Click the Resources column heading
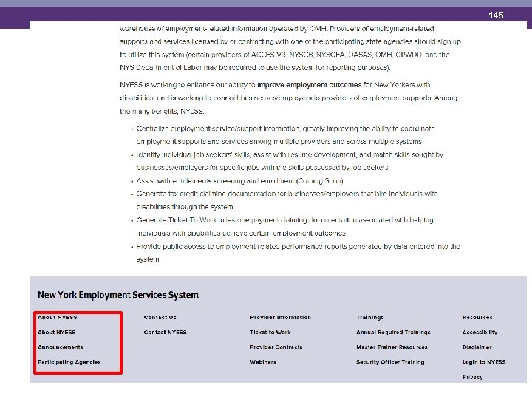 pyautogui.click(x=477, y=317)
